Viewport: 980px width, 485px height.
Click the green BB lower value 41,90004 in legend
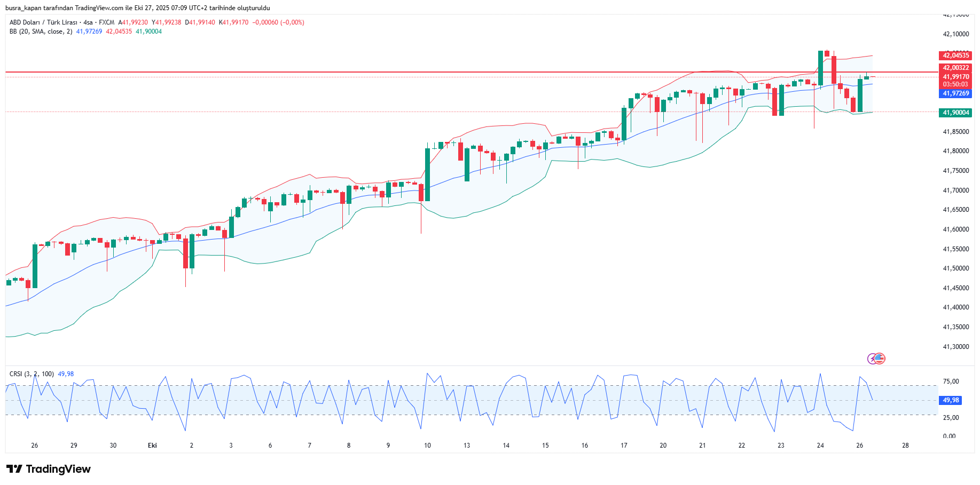[x=148, y=31]
